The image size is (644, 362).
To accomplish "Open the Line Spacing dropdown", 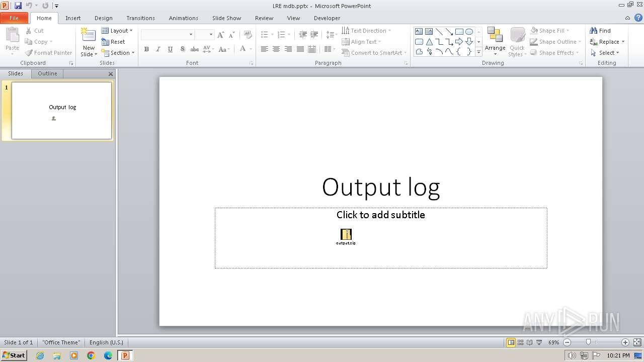I will [x=332, y=35].
